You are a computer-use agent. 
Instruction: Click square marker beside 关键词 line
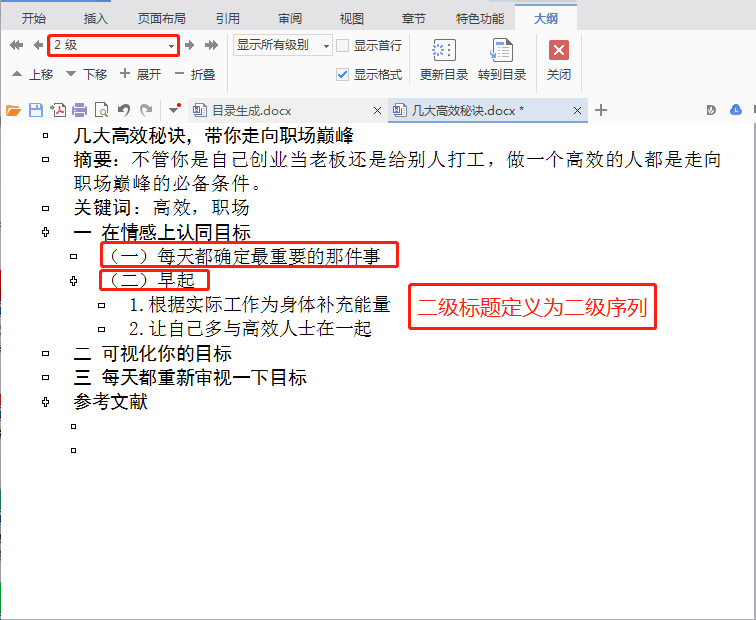46,208
